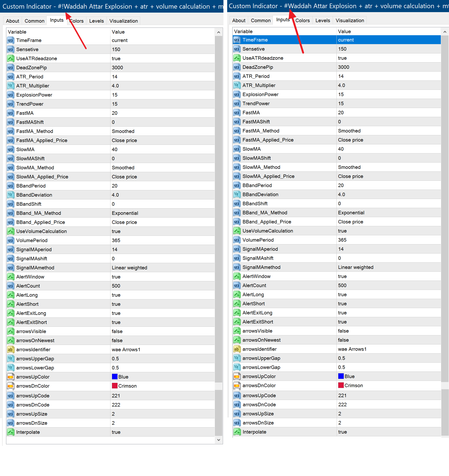Click AlertCount integer icon in right panel

[x=236, y=285]
